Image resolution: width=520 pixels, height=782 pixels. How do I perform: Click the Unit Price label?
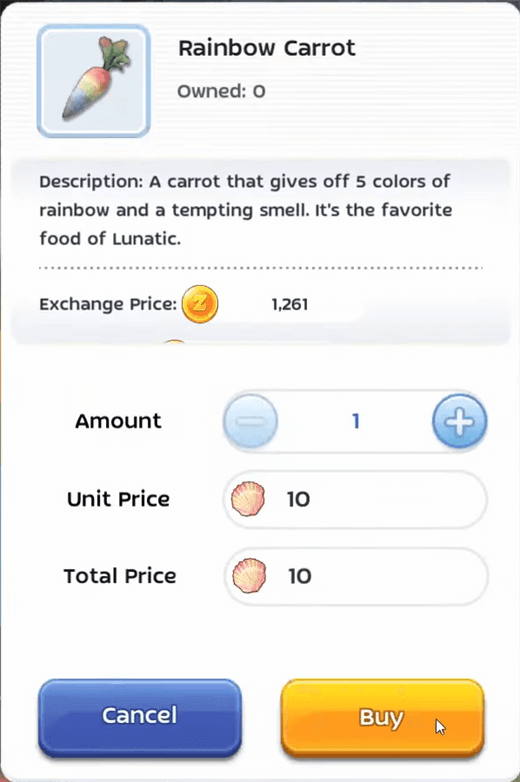[x=118, y=499]
